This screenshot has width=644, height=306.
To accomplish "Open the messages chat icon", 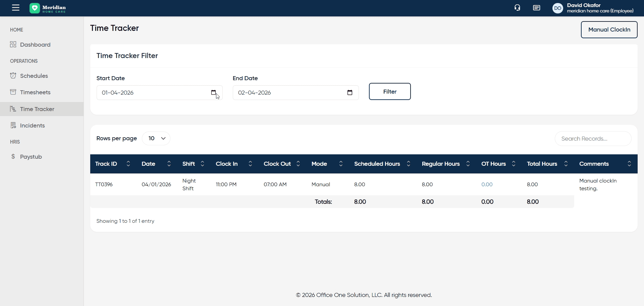I will (536, 8).
